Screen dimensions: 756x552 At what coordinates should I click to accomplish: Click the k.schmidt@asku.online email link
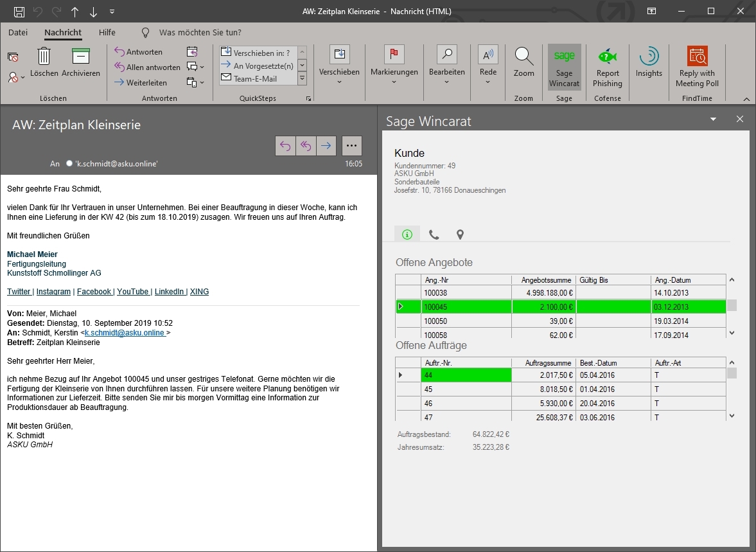tap(125, 333)
